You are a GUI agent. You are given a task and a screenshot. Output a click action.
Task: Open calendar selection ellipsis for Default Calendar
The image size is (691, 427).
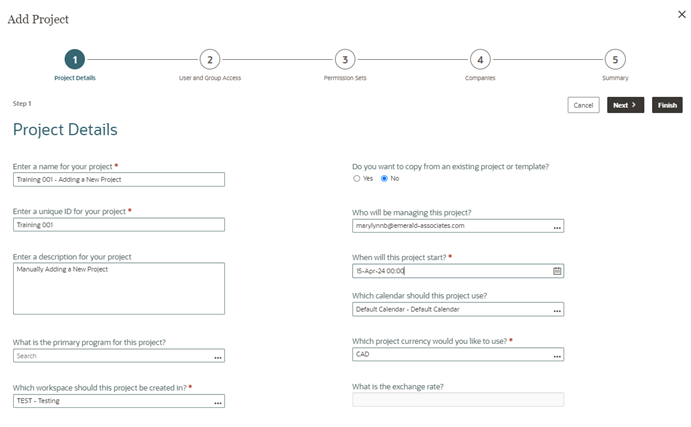557,310
